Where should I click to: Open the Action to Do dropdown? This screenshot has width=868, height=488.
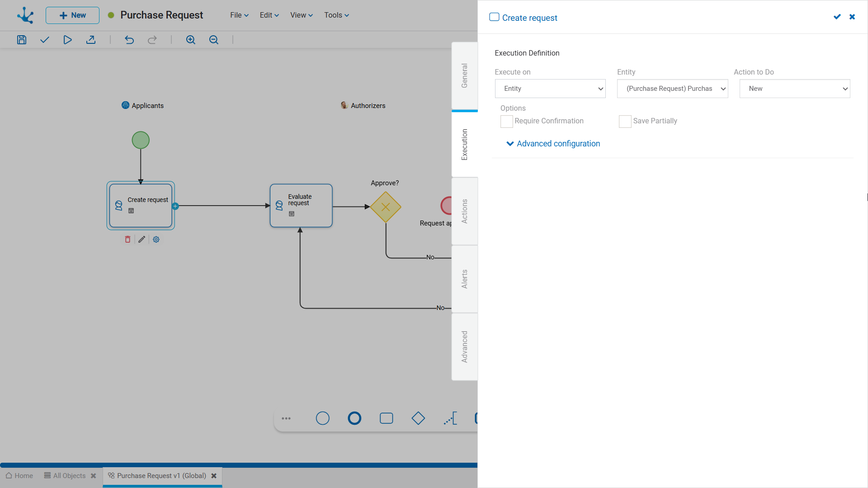(795, 89)
